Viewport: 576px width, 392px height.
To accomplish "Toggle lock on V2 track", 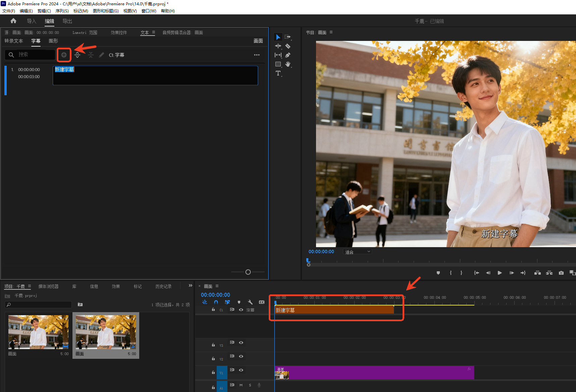I will (x=213, y=358).
